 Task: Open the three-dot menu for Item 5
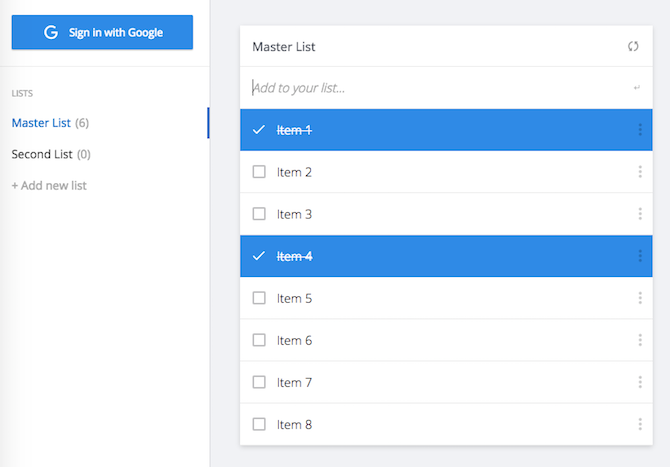(x=640, y=298)
